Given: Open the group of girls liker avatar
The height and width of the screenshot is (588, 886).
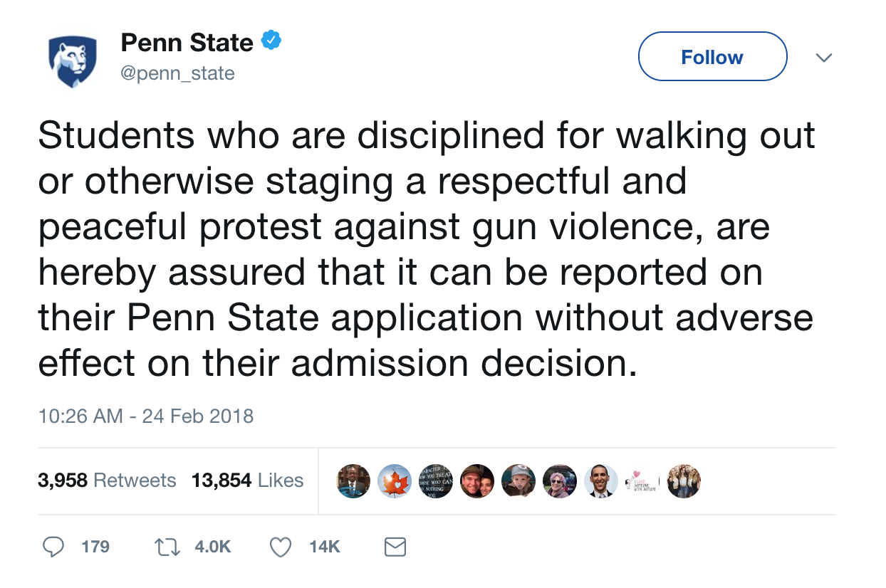Looking at the screenshot, I should [x=683, y=481].
